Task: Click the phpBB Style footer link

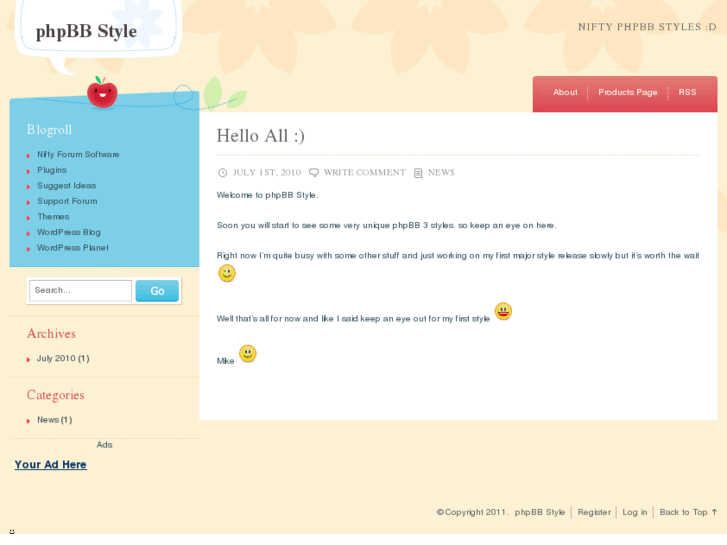Action: point(540,512)
